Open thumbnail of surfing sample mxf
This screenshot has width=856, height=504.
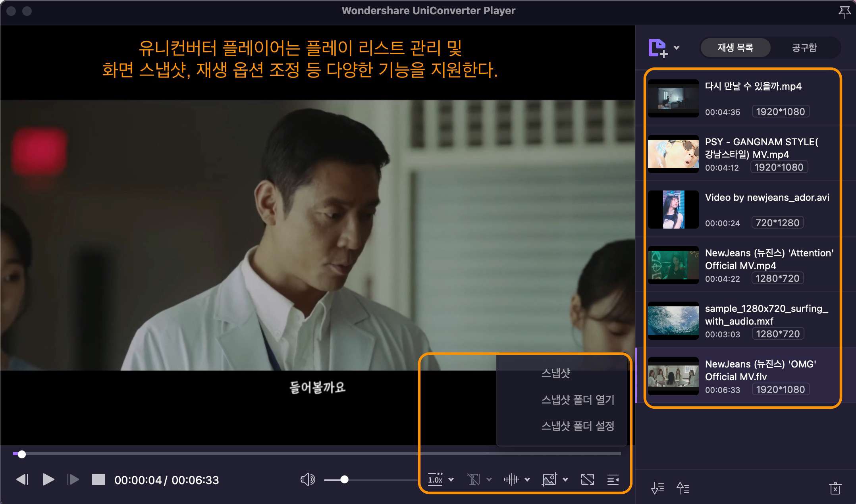tap(673, 321)
